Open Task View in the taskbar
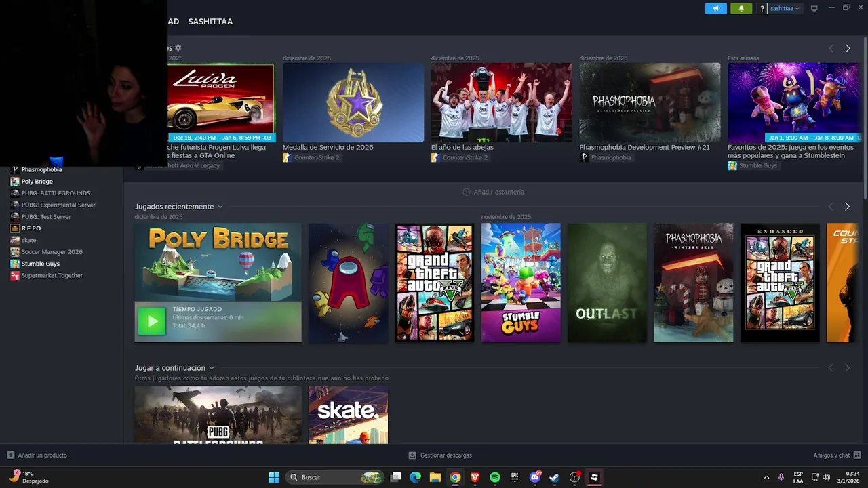This screenshot has height=488, width=868. pos(396,477)
